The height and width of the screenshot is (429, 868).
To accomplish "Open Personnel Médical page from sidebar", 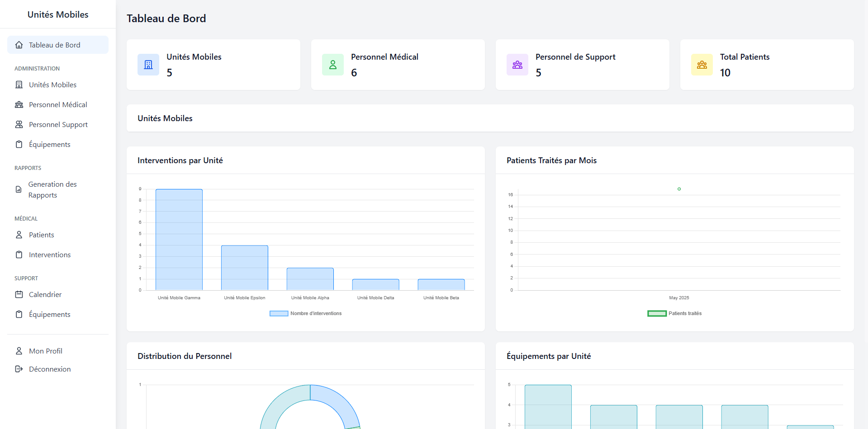I will [58, 104].
